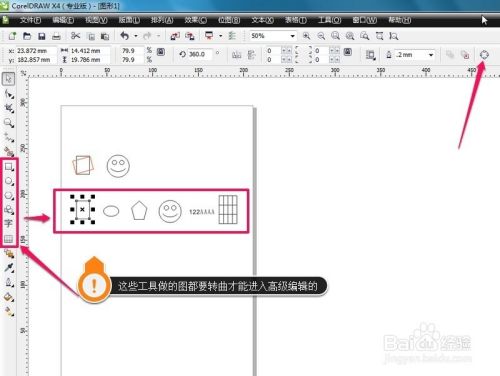Select the Pick tool in the toolbox
Viewport: 500px width, 376px height.
point(9,79)
